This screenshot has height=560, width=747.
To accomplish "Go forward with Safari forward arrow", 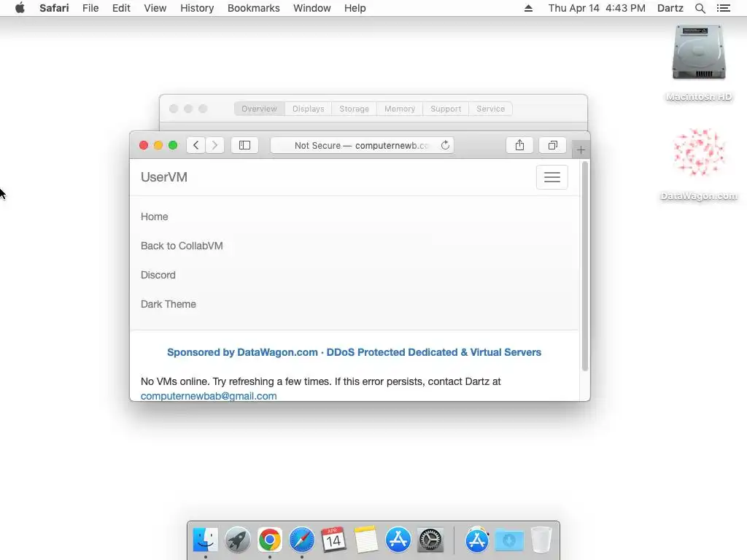I will (215, 145).
